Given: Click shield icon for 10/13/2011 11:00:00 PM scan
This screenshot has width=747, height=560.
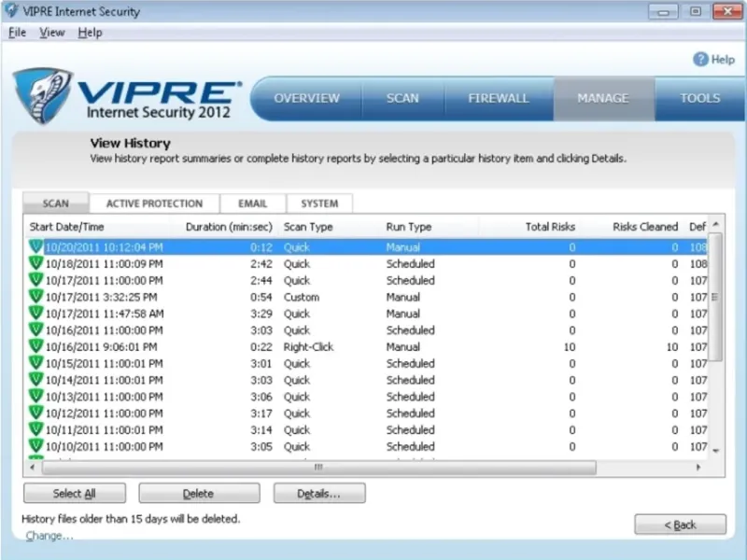Looking at the screenshot, I should pos(36,397).
